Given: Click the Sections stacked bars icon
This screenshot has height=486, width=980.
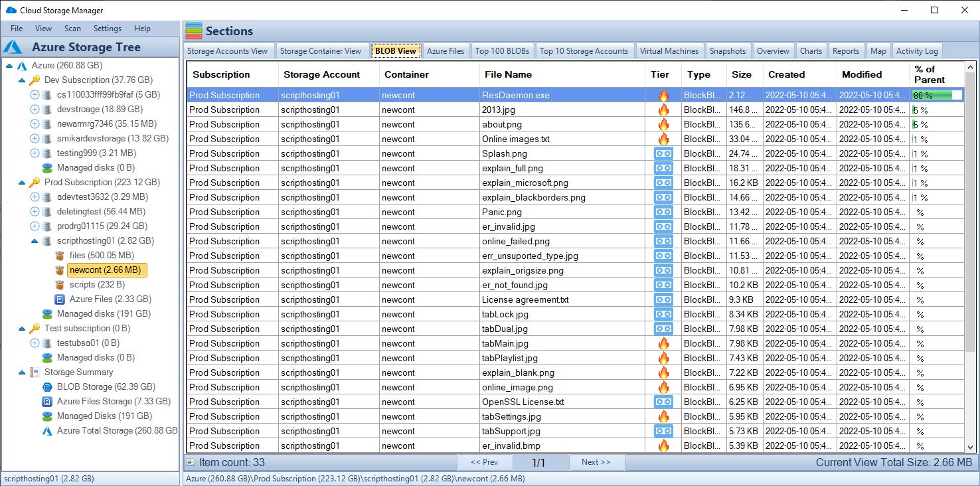Looking at the screenshot, I should 194,31.
